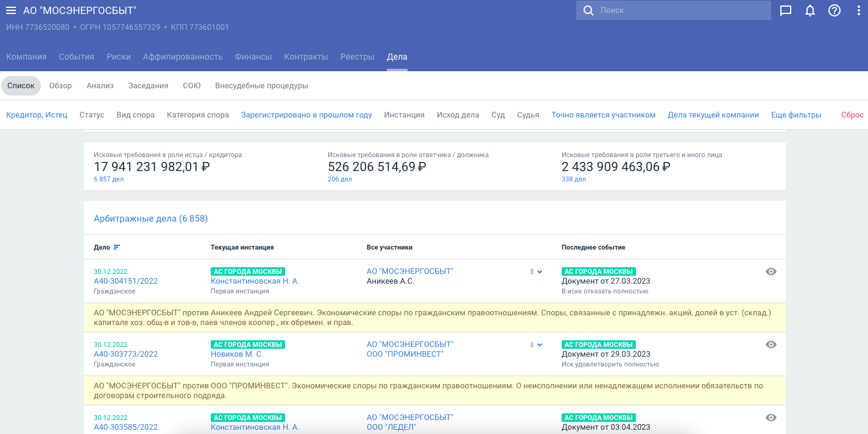868x434 pixels.
Task: Open the Статус filter dropdown
Action: tap(92, 114)
